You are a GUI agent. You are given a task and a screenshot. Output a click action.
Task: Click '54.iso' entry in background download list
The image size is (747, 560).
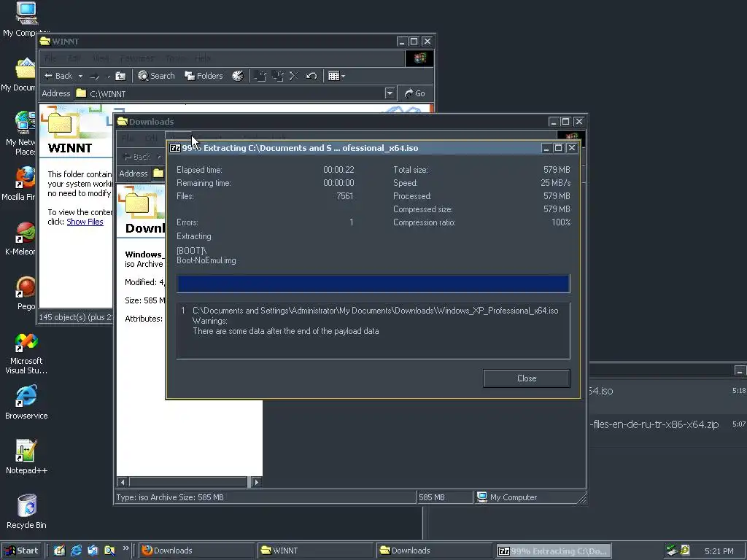tap(668, 391)
